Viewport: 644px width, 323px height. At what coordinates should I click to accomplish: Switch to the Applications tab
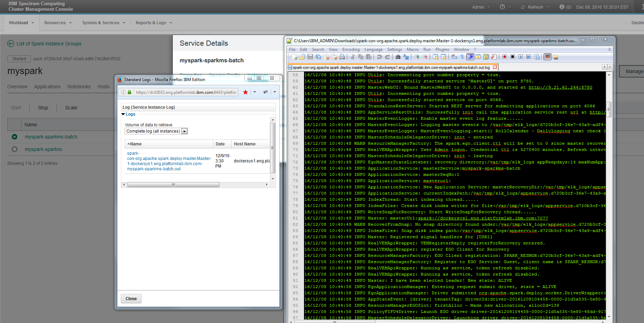tap(47, 87)
